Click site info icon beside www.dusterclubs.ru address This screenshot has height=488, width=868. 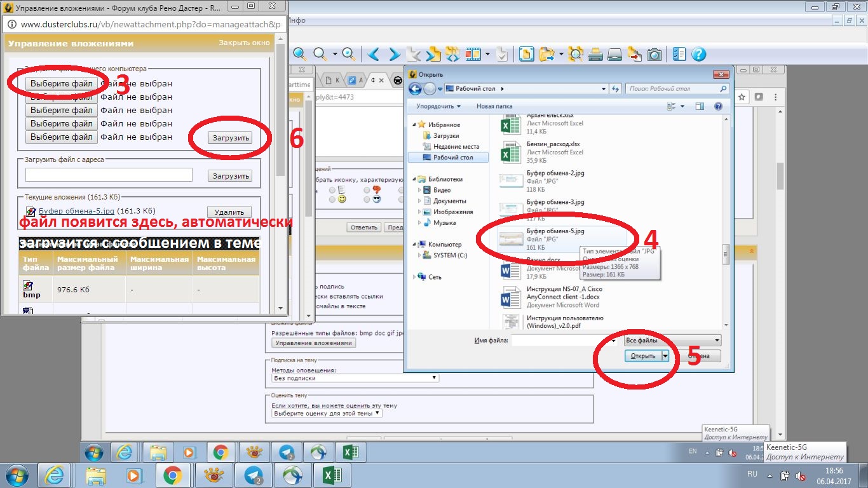(x=12, y=24)
